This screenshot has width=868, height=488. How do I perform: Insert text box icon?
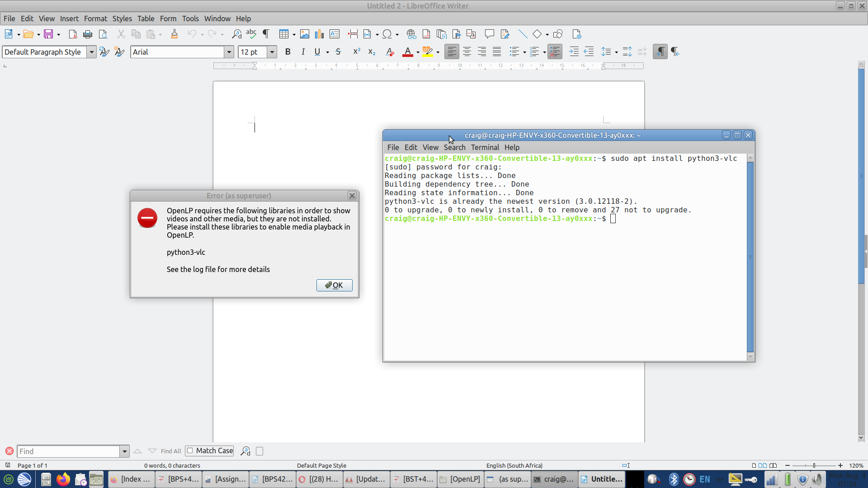335,34
